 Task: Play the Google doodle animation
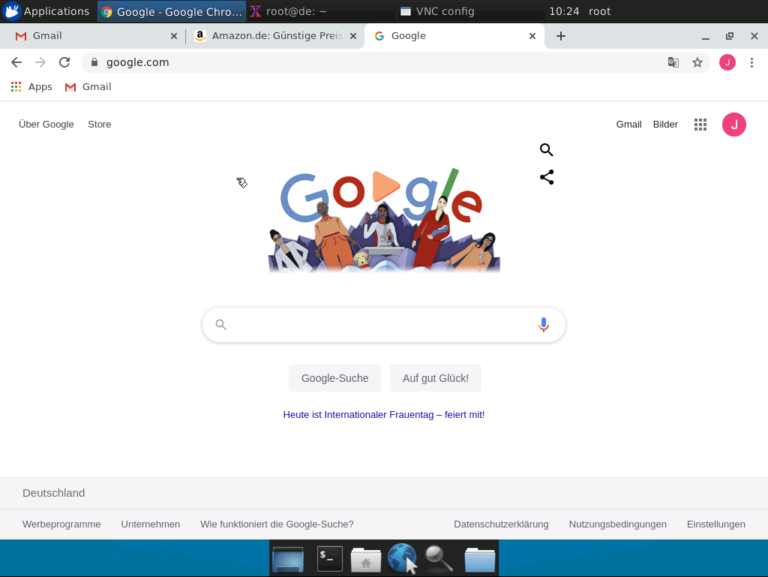(x=385, y=186)
